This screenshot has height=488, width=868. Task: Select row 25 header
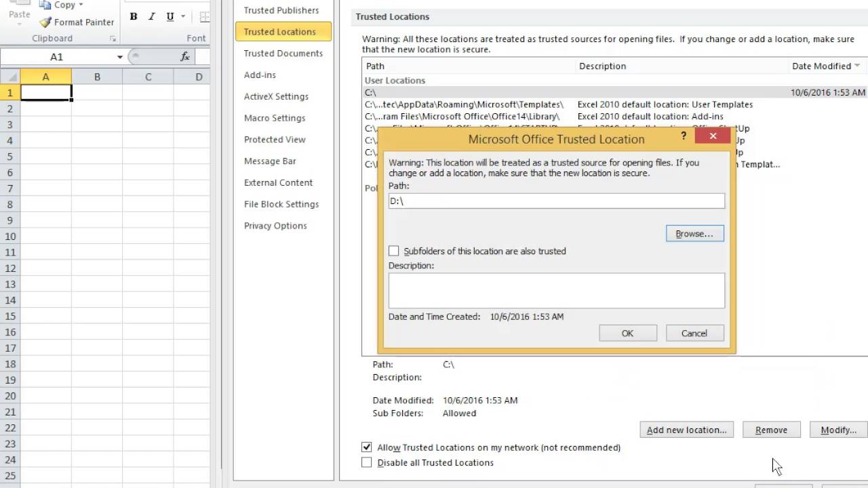10,476
